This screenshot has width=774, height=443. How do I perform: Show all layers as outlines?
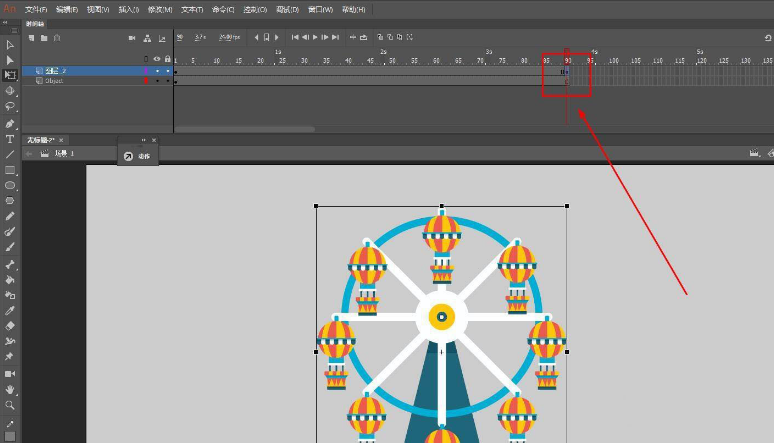(x=146, y=59)
